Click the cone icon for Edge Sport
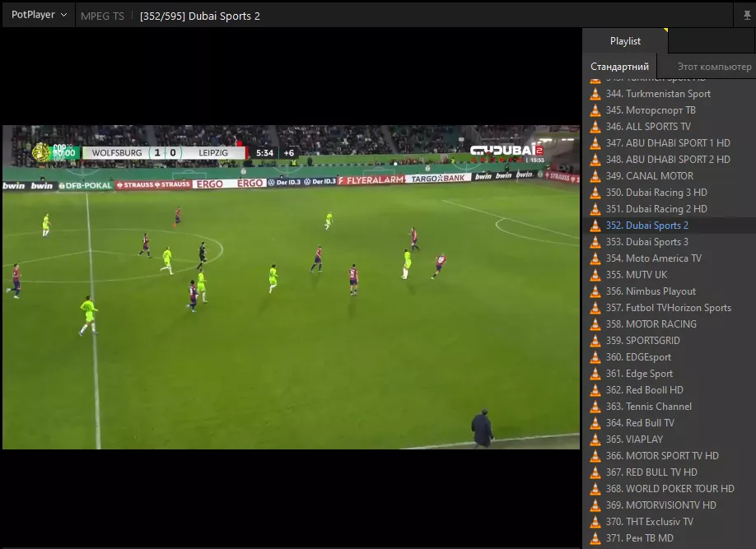This screenshot has width=756, height=549. coord(595,374)
